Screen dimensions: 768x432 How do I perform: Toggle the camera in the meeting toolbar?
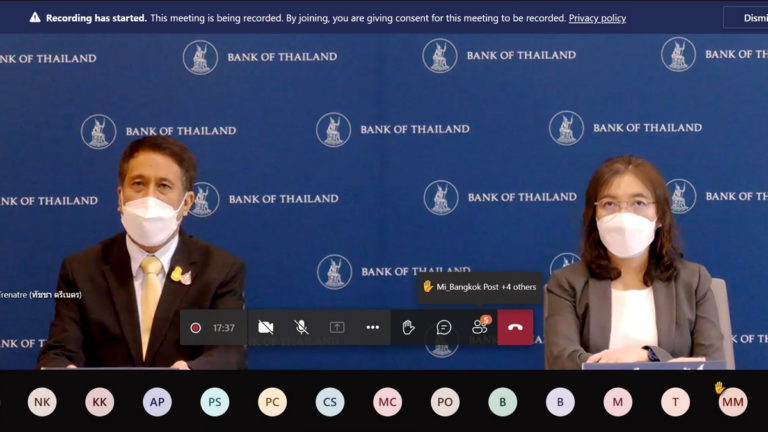265,327
